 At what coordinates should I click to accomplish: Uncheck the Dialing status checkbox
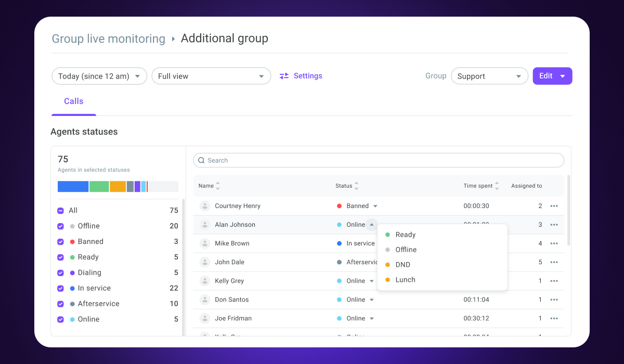[x=60, y=273]
